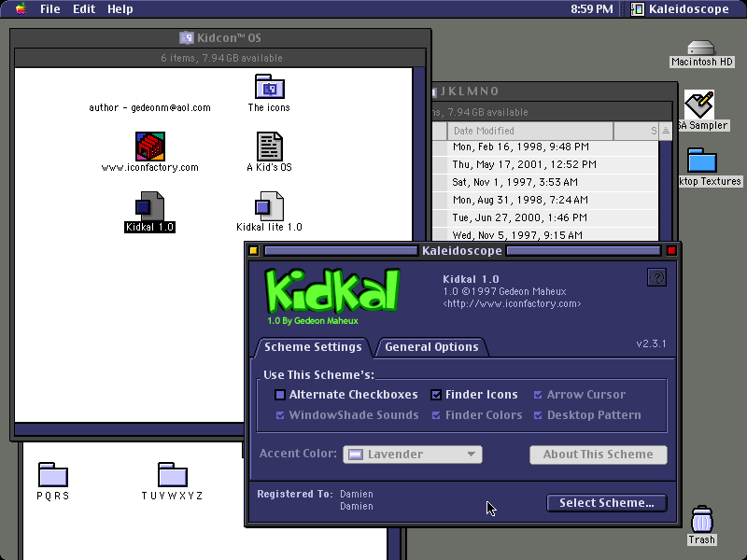Toggle Arrow Cursor checkbox
The height and width of the screenshot is (560, 747).
point(538,395)
